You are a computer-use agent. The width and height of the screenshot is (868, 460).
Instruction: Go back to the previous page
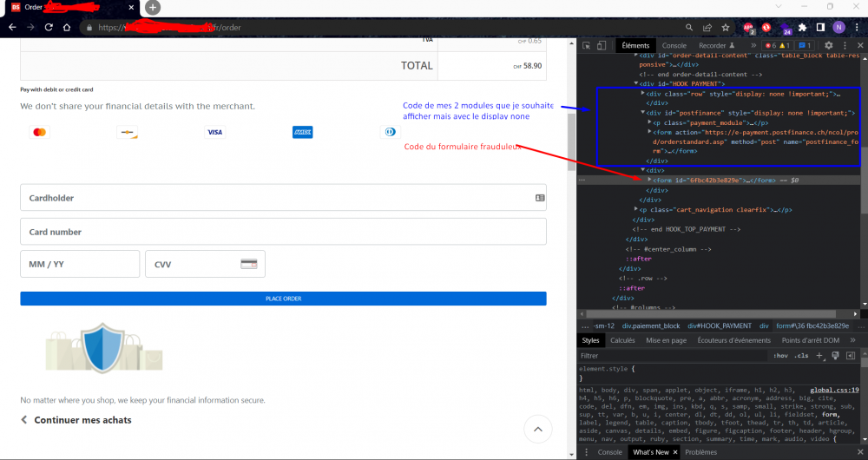point(12,27)
